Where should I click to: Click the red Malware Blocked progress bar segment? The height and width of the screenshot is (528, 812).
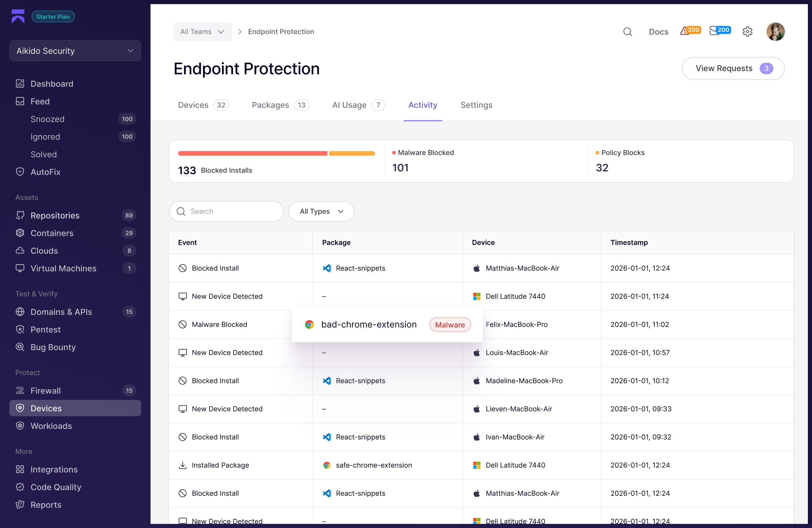pos(253,153)
